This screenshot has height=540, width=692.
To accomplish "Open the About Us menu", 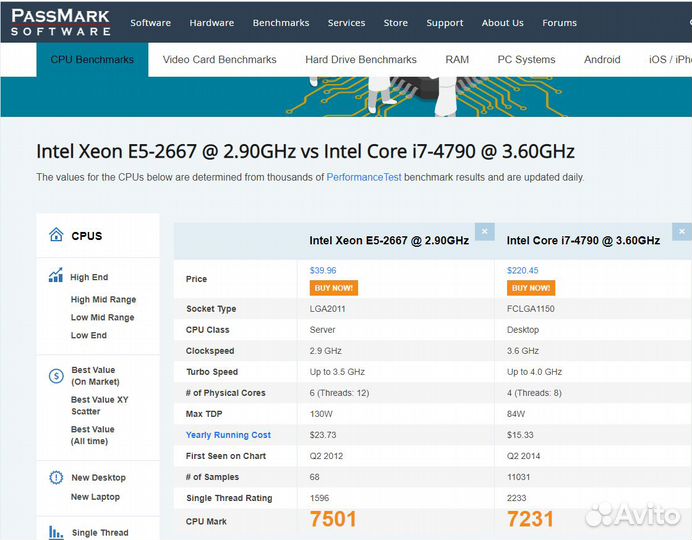I will [503, 23].
